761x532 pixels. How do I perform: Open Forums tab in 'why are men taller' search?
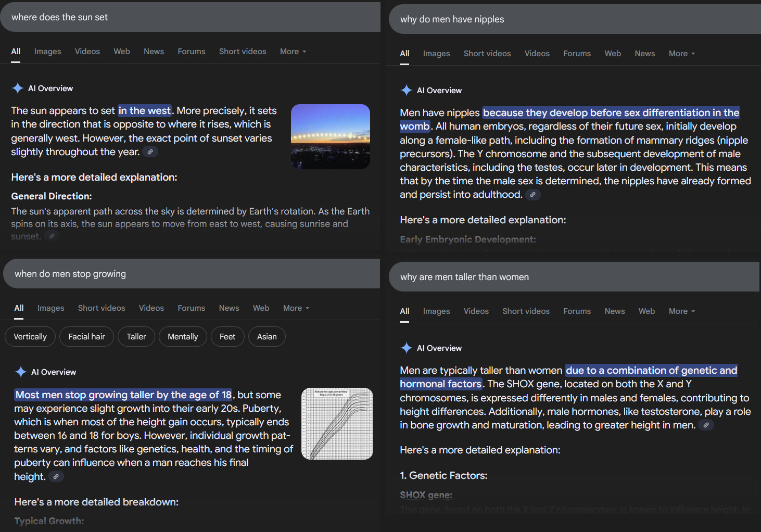pos(577,311)
